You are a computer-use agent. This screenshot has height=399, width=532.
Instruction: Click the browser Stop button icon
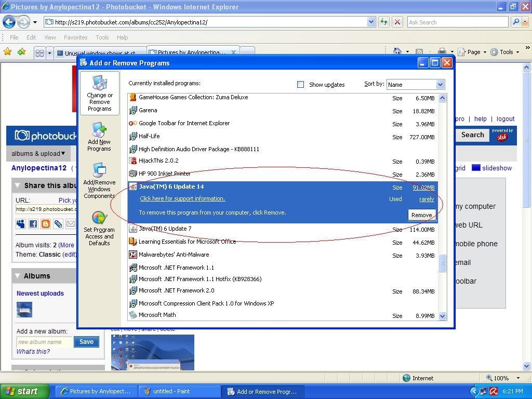tap(397, 22)
